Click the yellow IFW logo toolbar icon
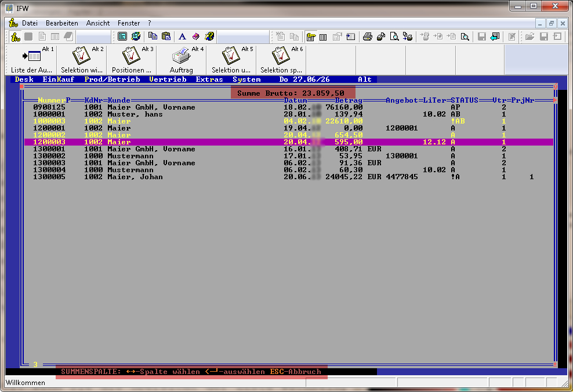The image size is (573, 392). click(16, 37)
